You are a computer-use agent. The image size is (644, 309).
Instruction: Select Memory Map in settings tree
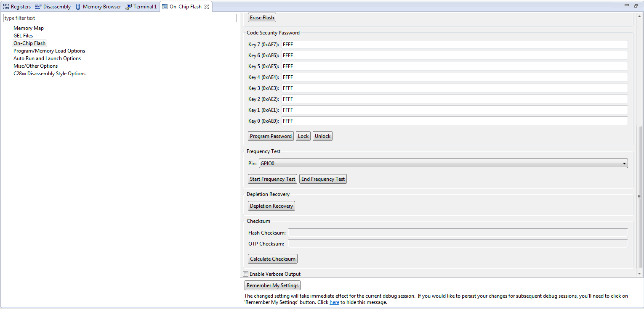(29, 28)
